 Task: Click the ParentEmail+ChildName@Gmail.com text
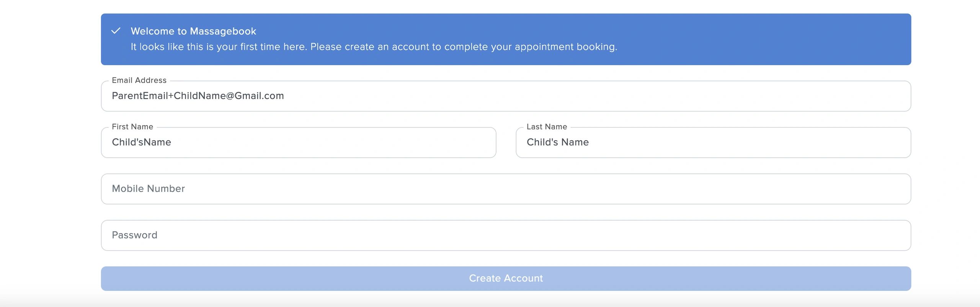tap(198, 96)
